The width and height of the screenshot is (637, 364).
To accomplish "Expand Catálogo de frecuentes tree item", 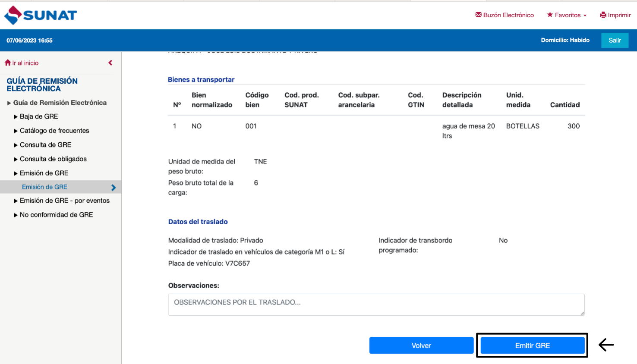I will [54, 131].
